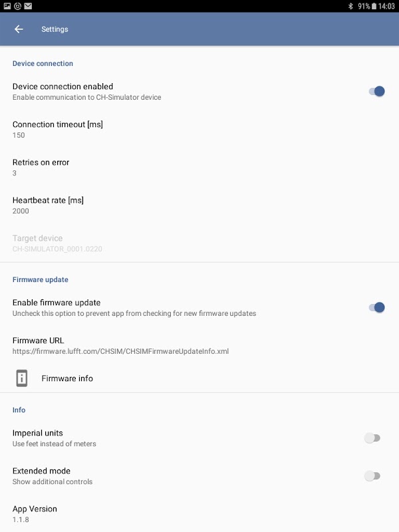Tap the Settings title in the header
The height and width of the screenshot is (532, 399).
[x=55, y=29]
